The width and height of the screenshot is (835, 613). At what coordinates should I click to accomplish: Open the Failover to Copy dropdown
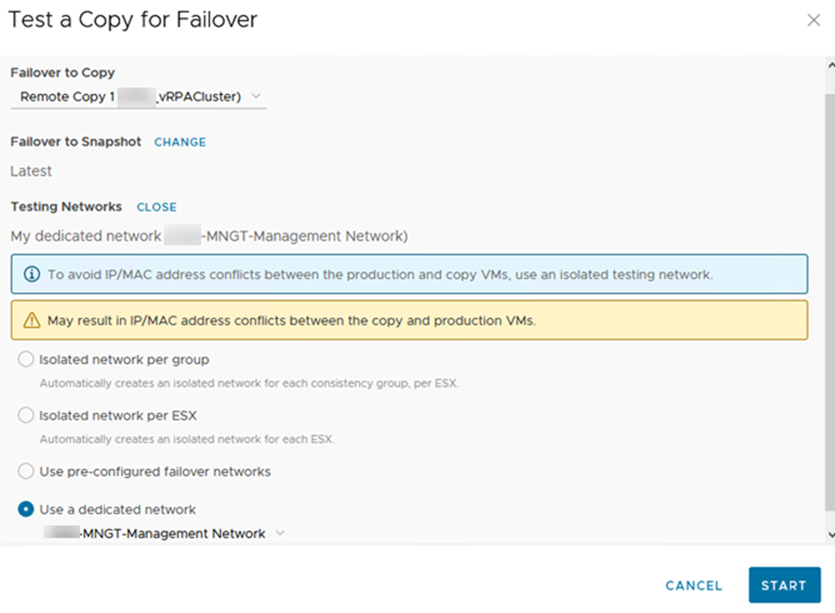pyautogui.click(x=138, y=97)
